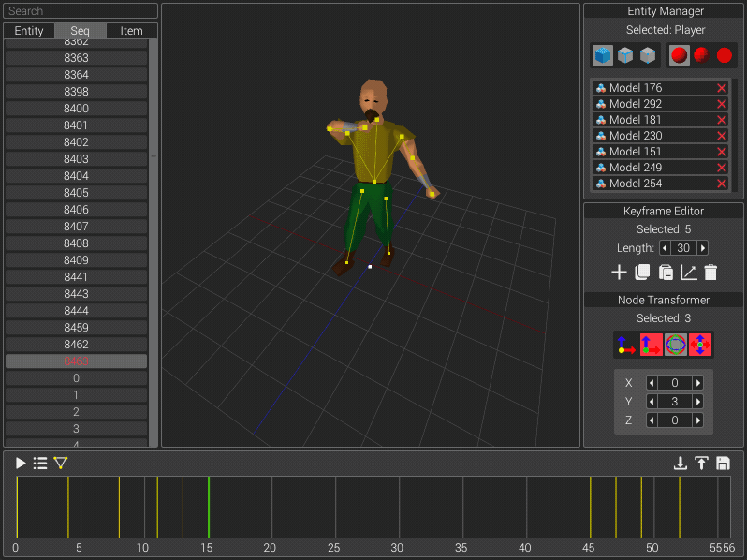The width and height of the screenshot is (747, 560).
Task: Remove Model 151 from entity
Action: 722,152
